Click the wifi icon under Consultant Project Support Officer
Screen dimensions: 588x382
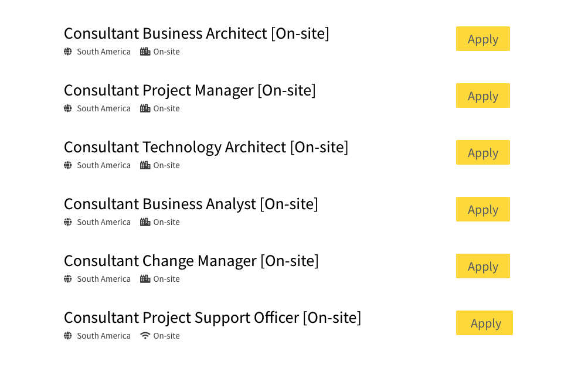coord(144,336)
